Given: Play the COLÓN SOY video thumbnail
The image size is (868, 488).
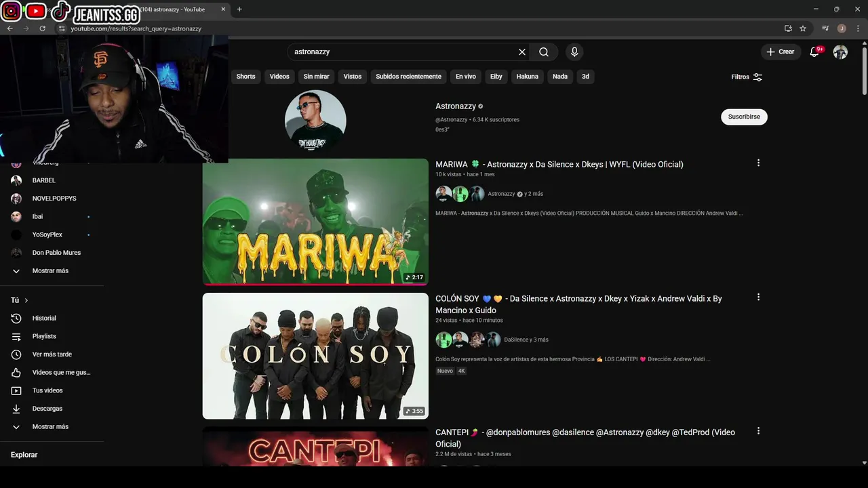Looking at the screenshot, I should coord(315,356).
